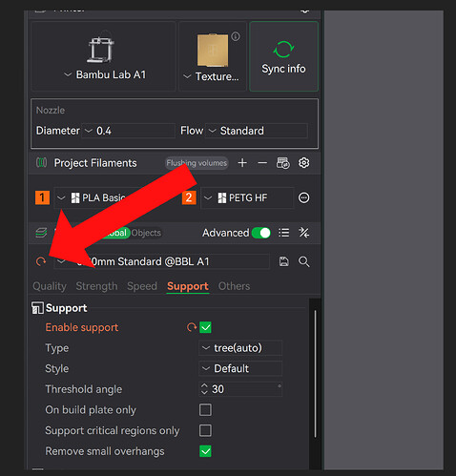Click filament slot 1 orange color swatch
The width and height of the screenshot is (456, 476).
point(42,197)
